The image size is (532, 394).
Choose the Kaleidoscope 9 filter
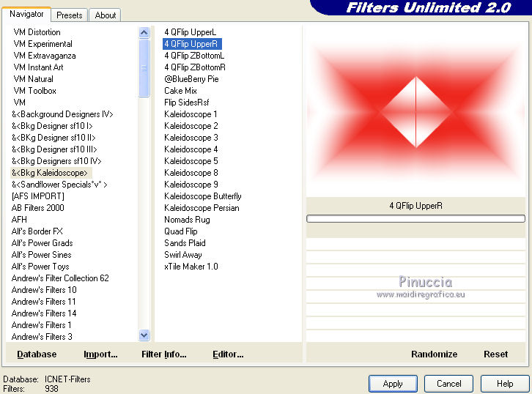click(x=191, y=185)
